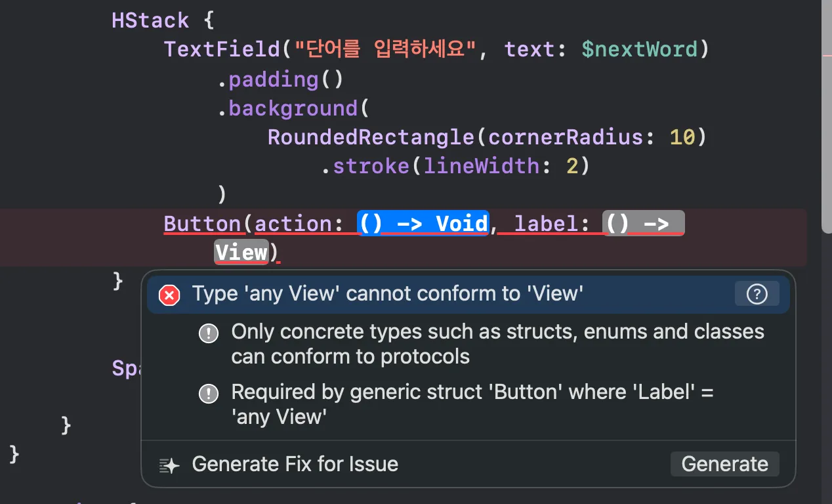This screenshot has width=832, height=504.
Task: Click the red error icon in popup
Action: 169,295
